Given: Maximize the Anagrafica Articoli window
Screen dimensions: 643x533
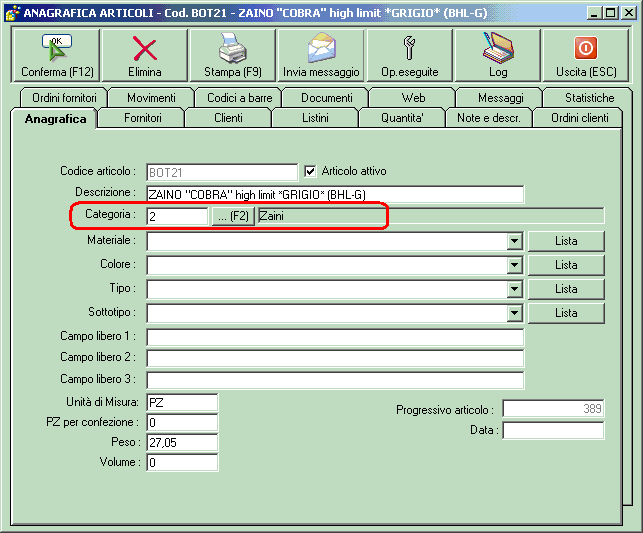Looking at the screenshot, I should [611, 13].
